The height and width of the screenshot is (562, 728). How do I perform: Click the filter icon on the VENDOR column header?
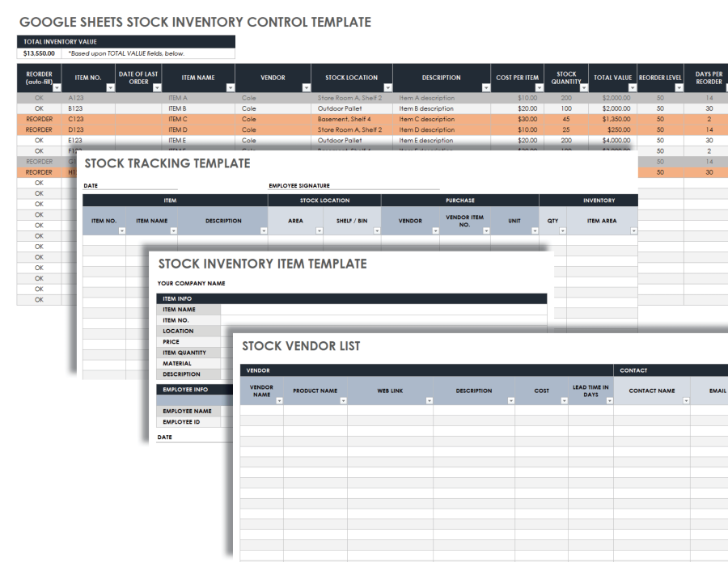point(307,87)
